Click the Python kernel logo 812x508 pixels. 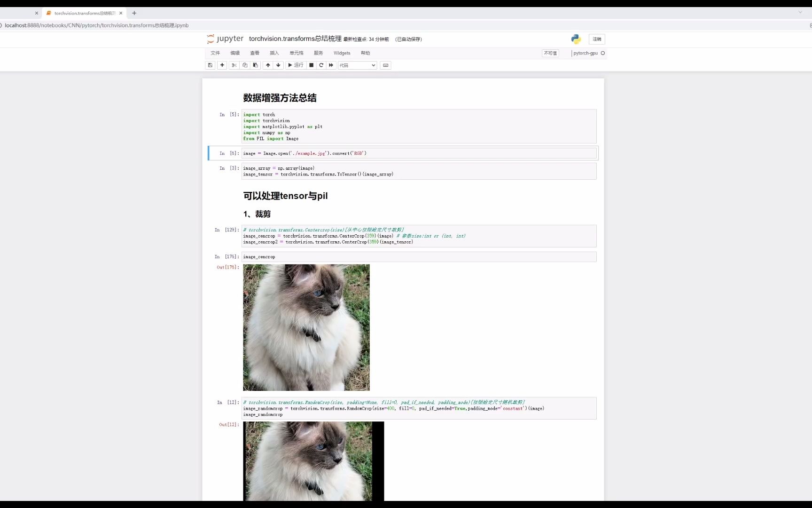pyautogui.click(x=576, y=39)
